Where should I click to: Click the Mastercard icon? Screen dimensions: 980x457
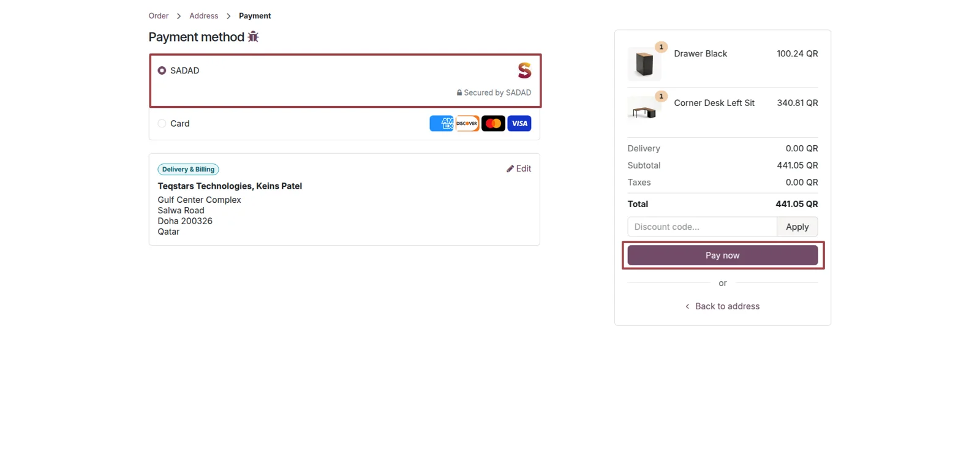pyautogui.click(x=493, y=123)
